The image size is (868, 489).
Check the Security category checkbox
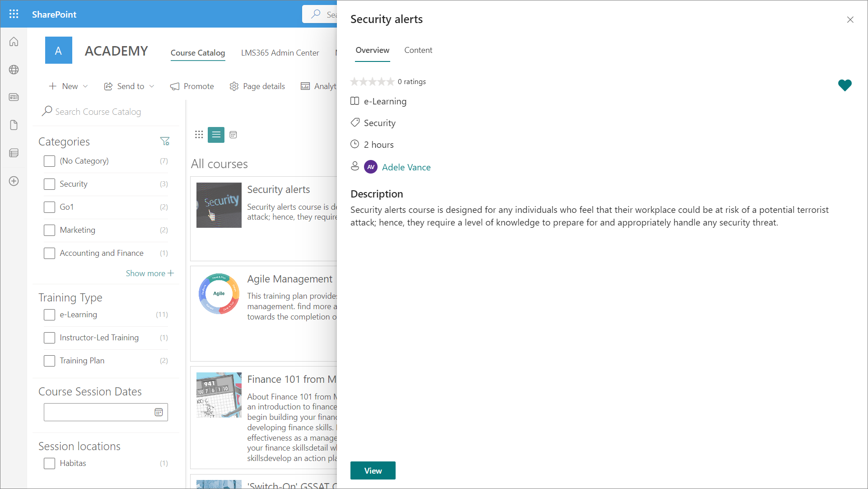(49, 184)
